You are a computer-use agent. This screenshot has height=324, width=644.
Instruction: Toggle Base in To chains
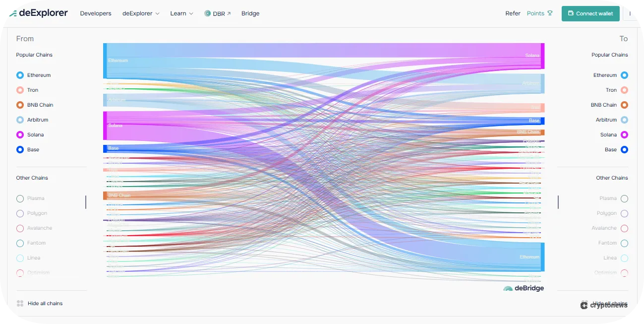coord(616,149)
